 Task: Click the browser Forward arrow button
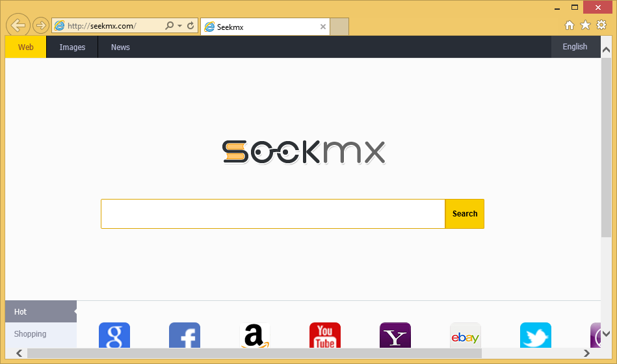(x=41, y=25)
